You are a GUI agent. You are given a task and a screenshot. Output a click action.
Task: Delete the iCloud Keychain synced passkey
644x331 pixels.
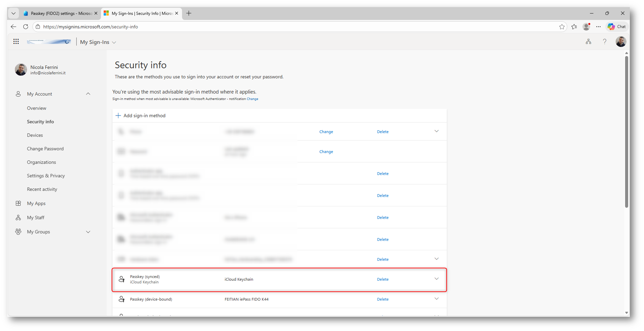382,279
